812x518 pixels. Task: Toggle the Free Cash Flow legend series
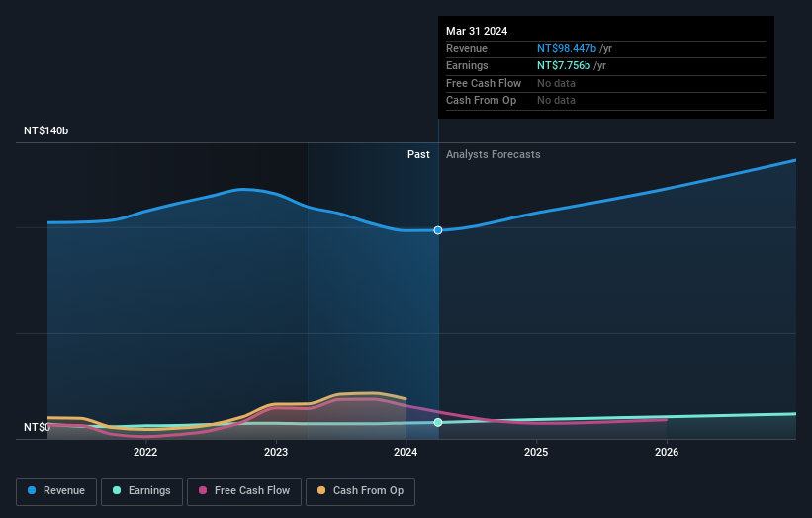pyautogui.click(x=244, y=491)
